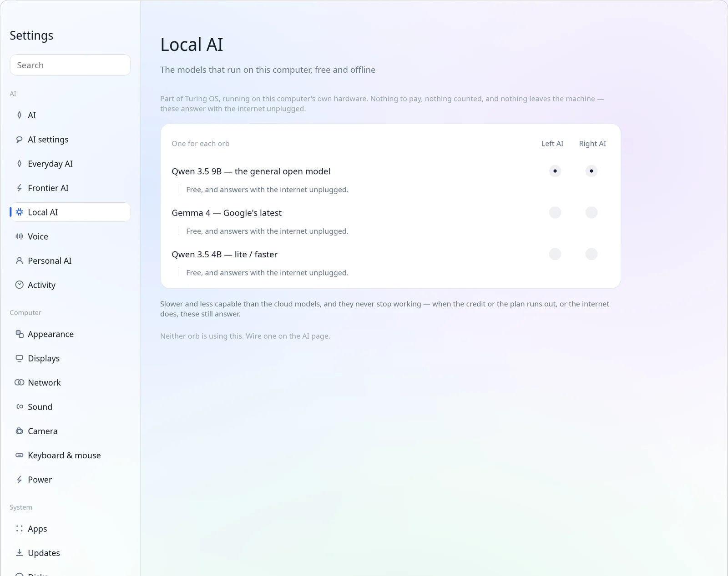The image size is (728, 576).
Task: Show the Activity page
Action: pyautogui.click(x=70, y=285)
